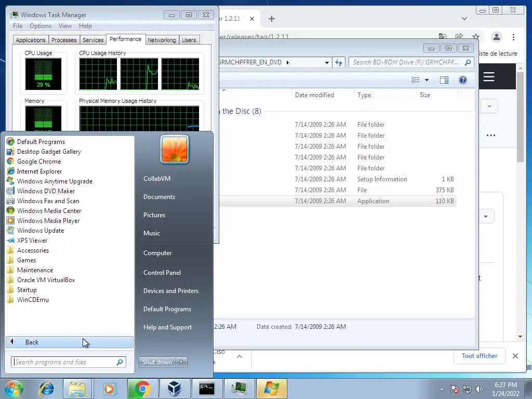Click the volume speaker tray icon
The width and height of the screenshot is (532, 399).
480,389
